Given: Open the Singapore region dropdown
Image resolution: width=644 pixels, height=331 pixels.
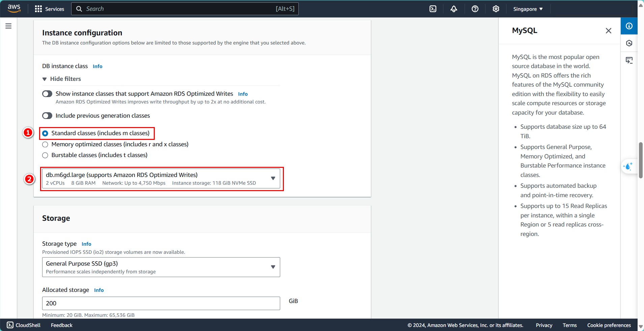Looking at the screenshot, I should coord(528,9).
